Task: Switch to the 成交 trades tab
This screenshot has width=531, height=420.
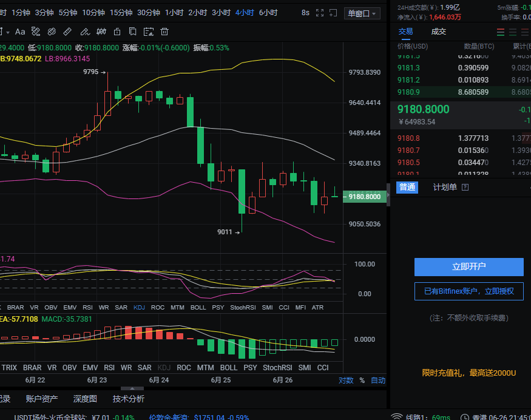Action: pyautogui.click(x=438, y=32)
